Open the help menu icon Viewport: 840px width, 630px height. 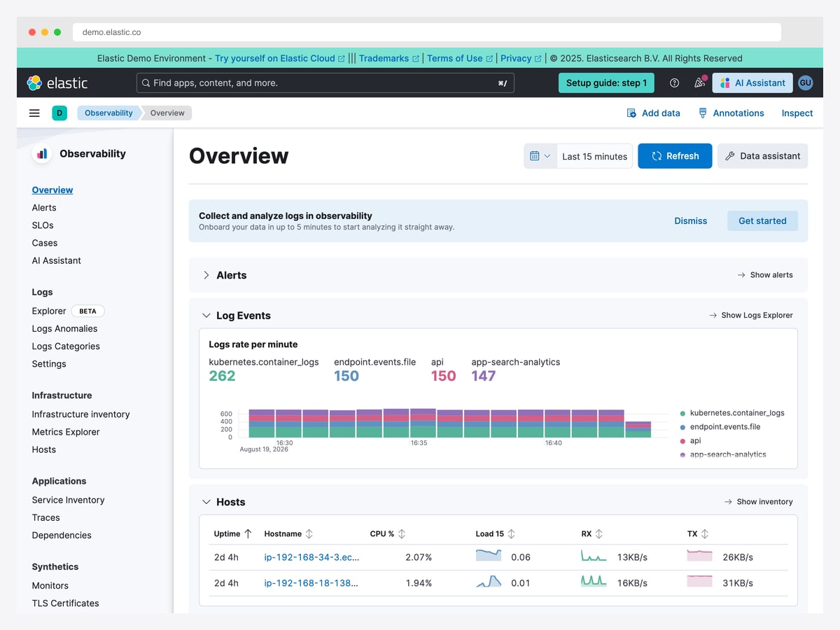[674, 83]
